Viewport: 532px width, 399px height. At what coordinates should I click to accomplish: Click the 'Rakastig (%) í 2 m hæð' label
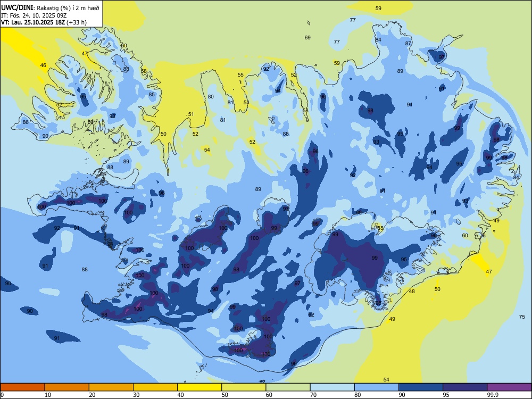(68, 8)
